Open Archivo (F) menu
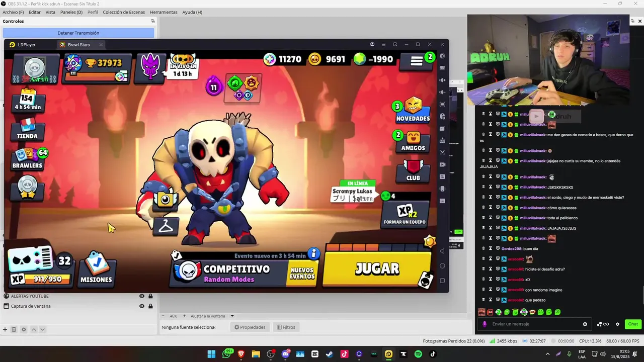Image resolution: width=644 pixels, height=362 pixels. coord(13,12)
